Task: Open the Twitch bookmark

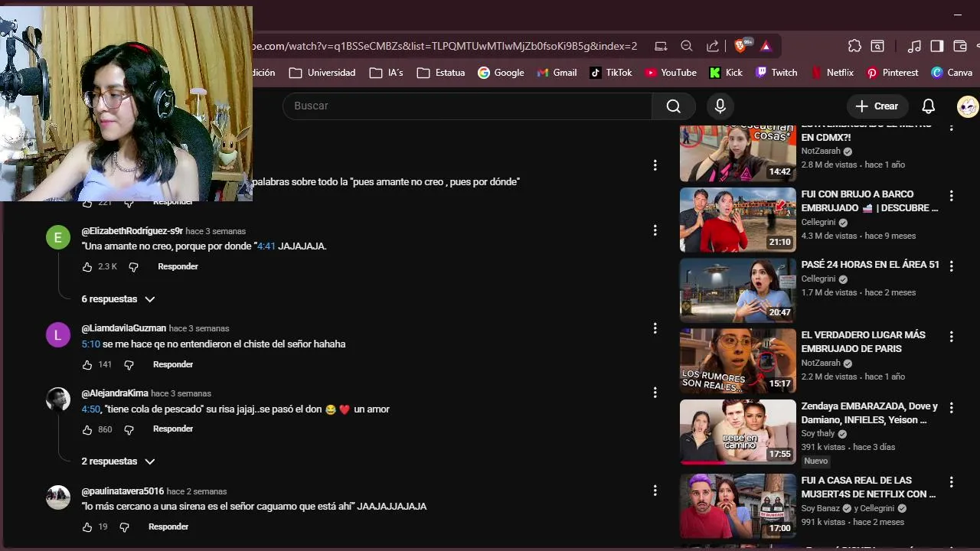Action: 776,73
